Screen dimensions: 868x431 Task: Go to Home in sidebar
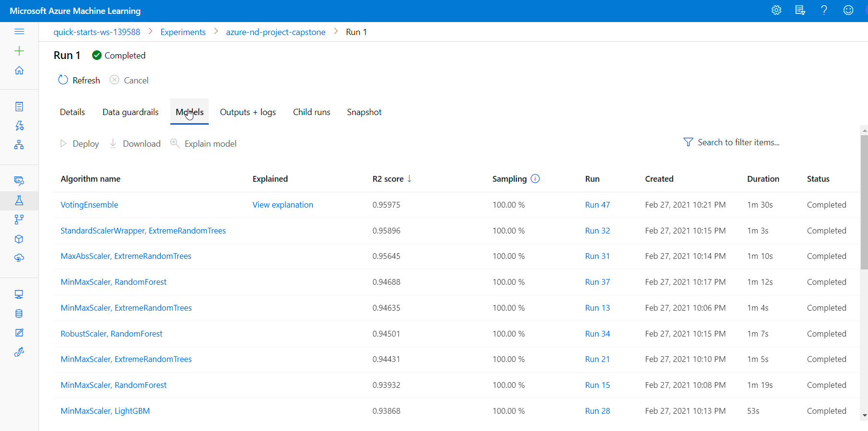[19, 70]
